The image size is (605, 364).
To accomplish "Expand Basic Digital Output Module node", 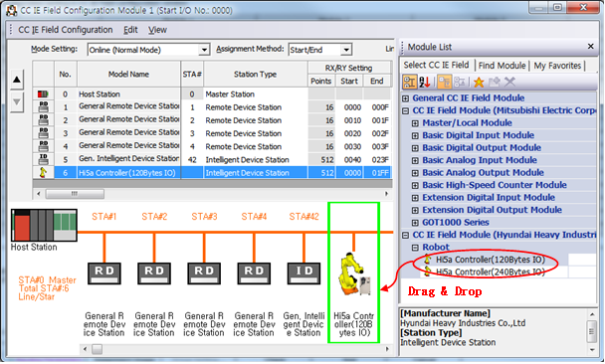I will coord(415,148).
